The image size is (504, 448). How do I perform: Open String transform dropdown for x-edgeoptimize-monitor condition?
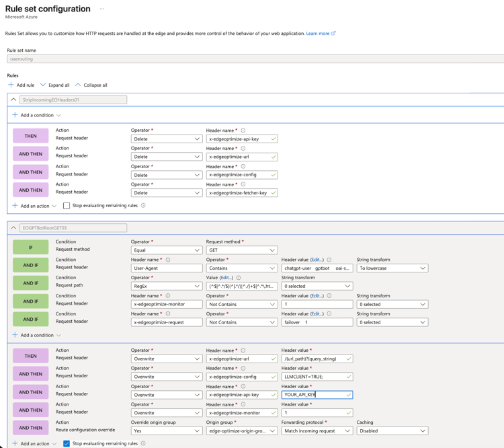point(392,304)
